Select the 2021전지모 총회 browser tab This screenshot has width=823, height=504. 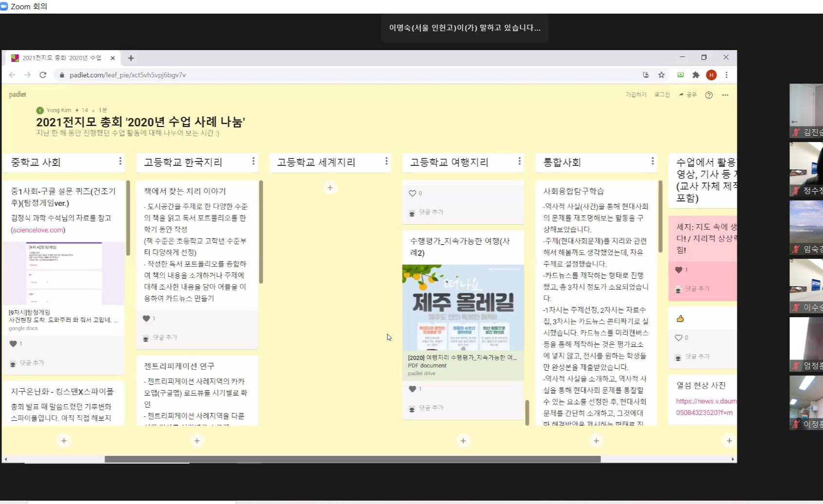click(x=61, y=58)
